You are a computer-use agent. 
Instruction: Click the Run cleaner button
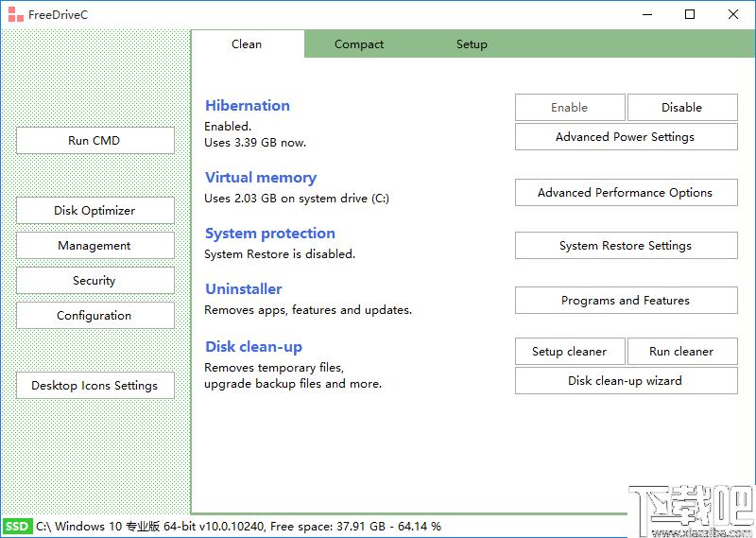coord(682,352)
